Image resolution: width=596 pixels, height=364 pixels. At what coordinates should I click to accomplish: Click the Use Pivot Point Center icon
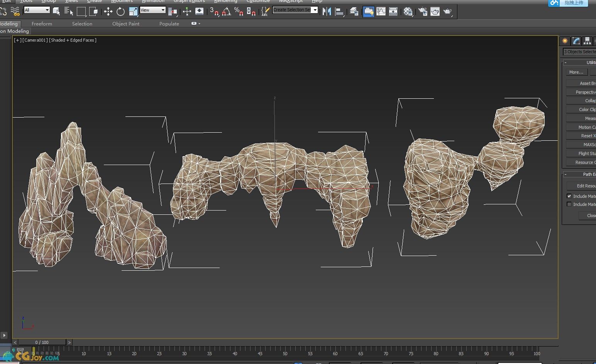pos(173,11)
